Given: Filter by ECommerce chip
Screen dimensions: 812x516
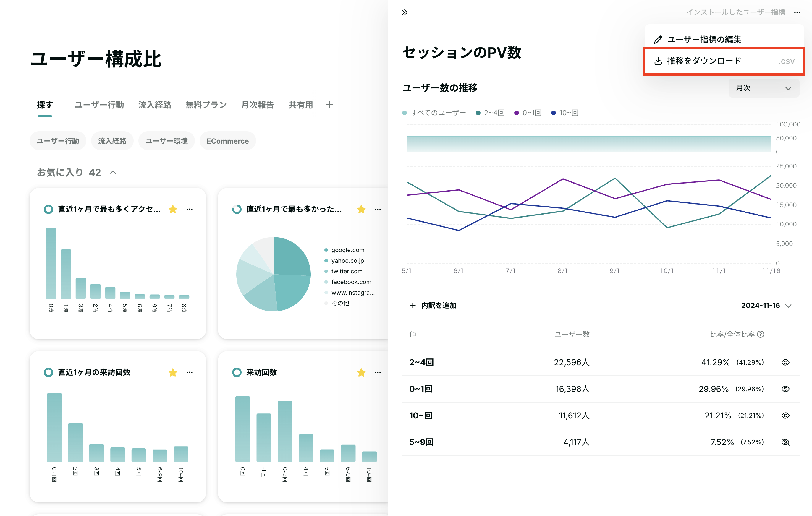Looking at the screenshot, I should point(228,141).
